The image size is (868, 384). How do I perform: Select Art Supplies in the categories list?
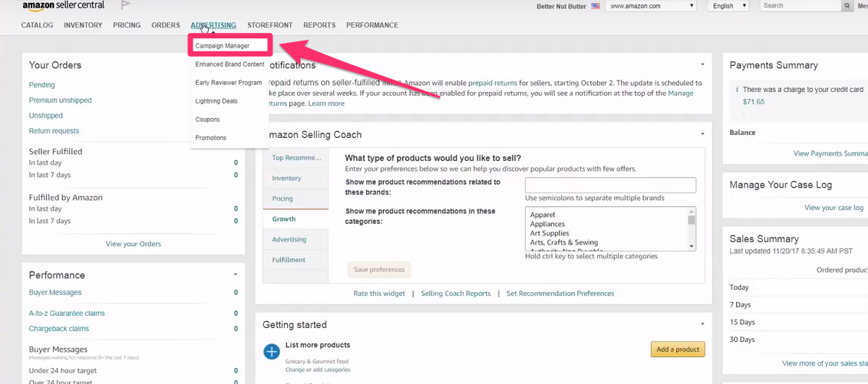pos(550,233)
